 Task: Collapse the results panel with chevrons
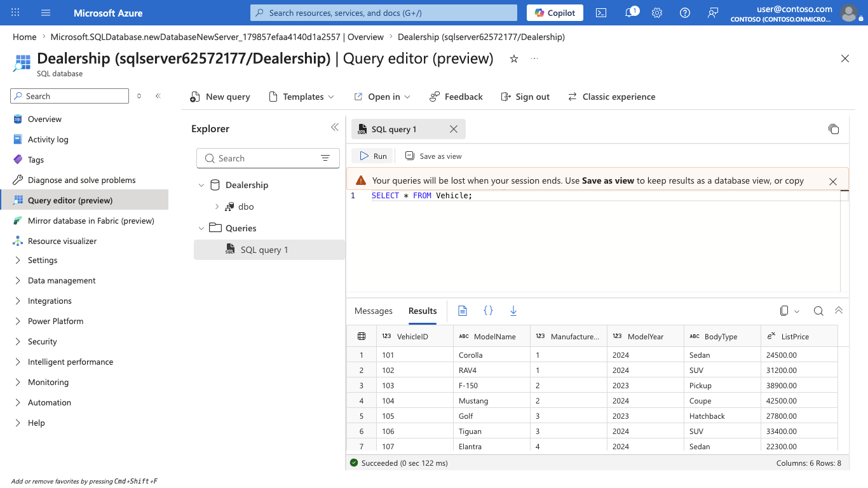pos(839,311)
